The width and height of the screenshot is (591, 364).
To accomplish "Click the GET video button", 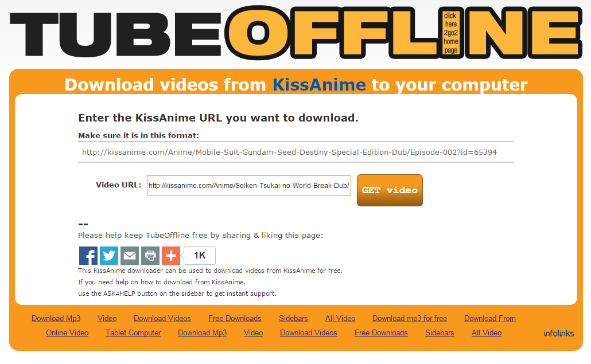I will 390,190.
